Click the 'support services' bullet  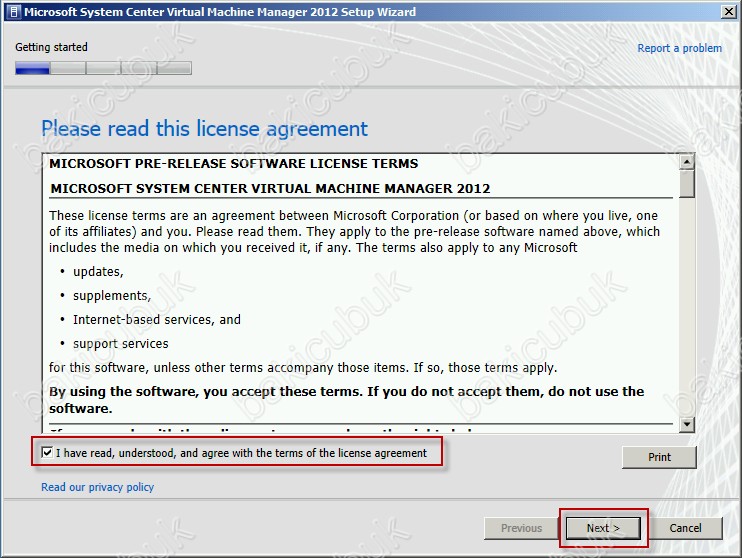tap(121, 344)
